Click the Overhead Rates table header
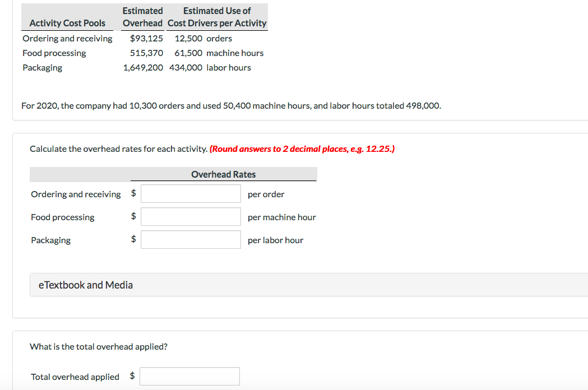This screenshot has height=390, width=588. (224, 174)
